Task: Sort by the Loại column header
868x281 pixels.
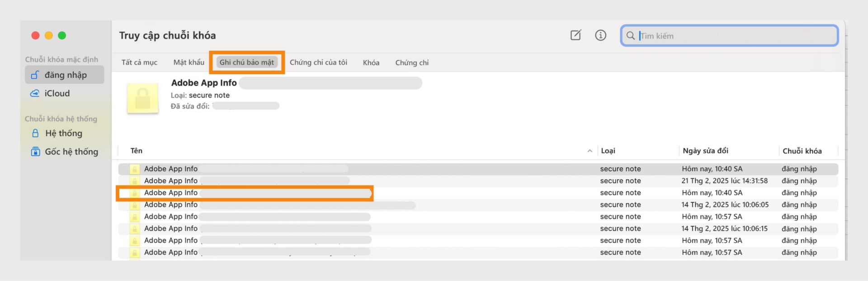Action: coord(608,151)
